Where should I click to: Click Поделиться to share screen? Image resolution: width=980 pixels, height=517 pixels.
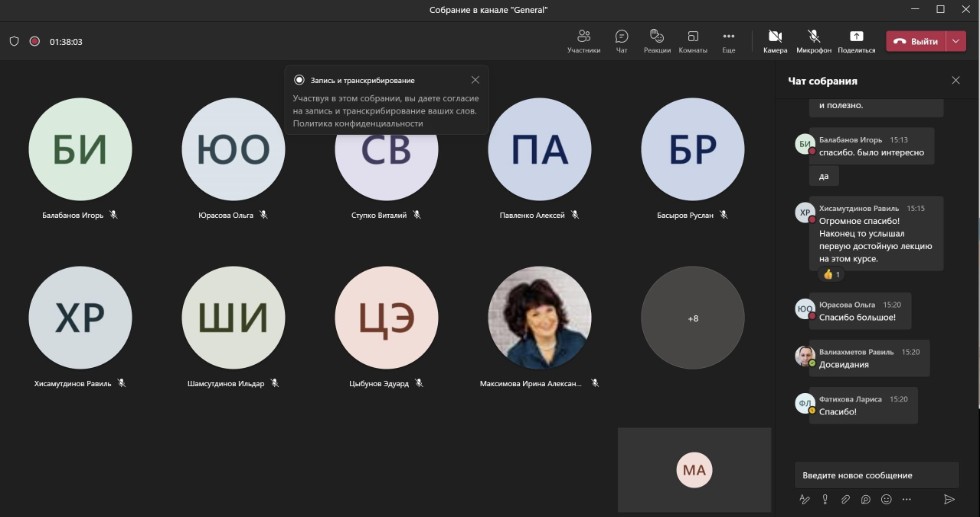pos(856,40)
